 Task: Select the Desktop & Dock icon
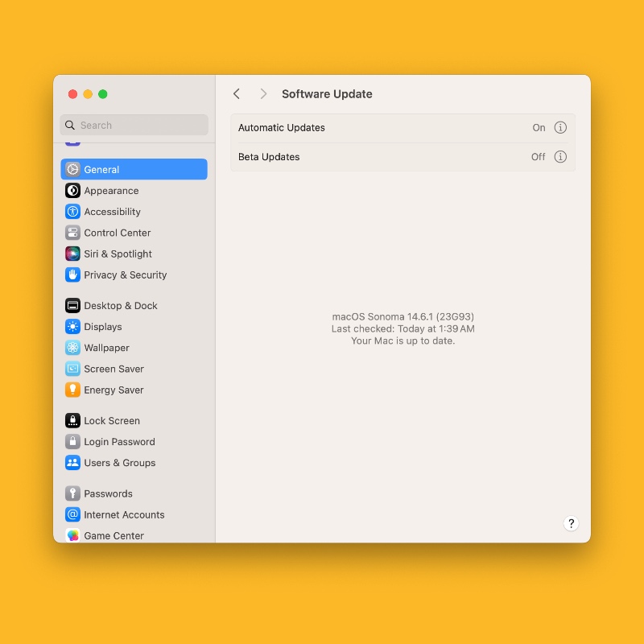point(72,306)
